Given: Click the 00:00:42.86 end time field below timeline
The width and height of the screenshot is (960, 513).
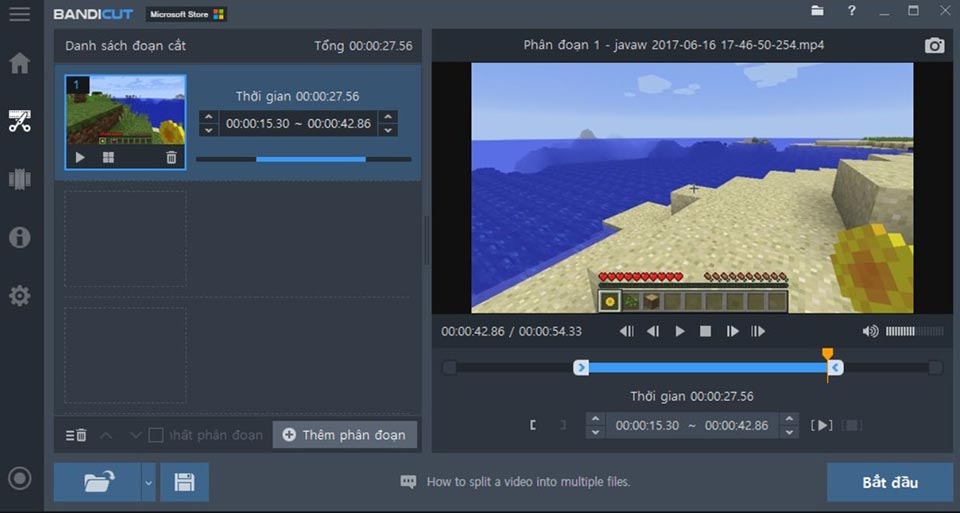Looking at the screenshot, I should tap(737, 425).
